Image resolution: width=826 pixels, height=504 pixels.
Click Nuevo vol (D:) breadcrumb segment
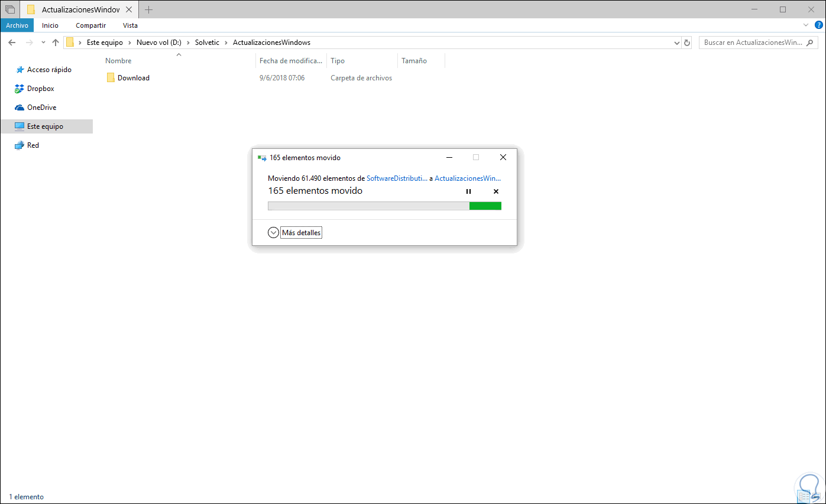(x=160, y=43)
